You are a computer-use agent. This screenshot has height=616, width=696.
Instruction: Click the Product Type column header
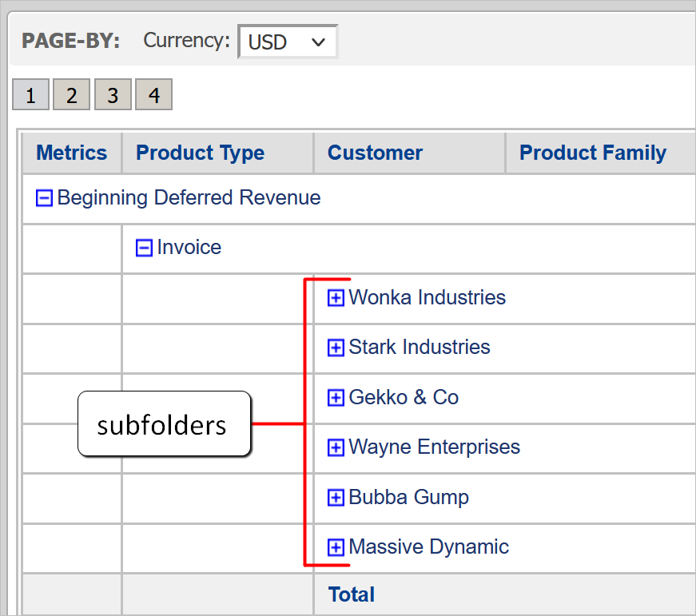218,153
